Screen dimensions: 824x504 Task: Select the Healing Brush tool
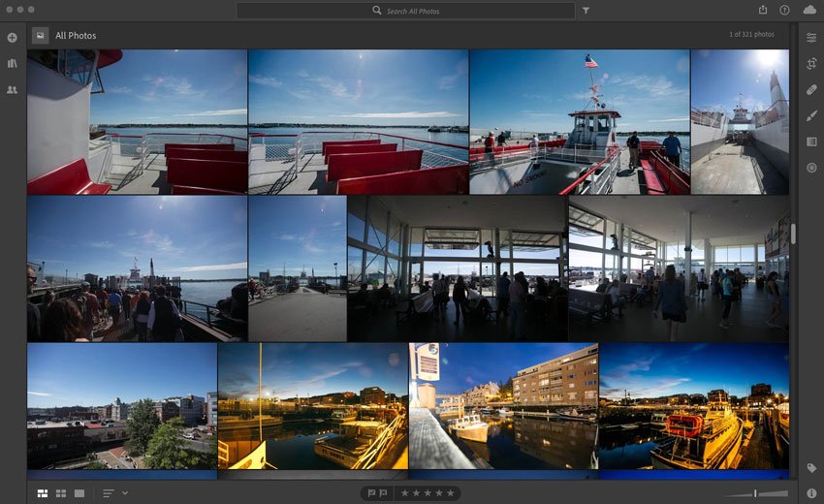point(811,89)
